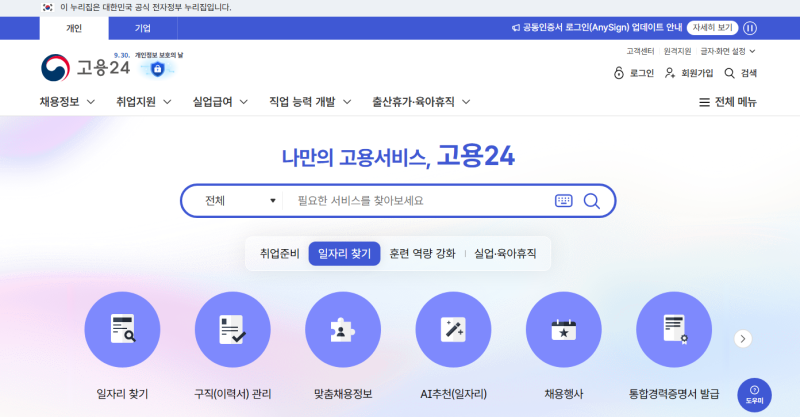The width and height of the screenshot is (800, 417).
Task: Select the 실업·육아휴직 tab
Action: point(505,254)
